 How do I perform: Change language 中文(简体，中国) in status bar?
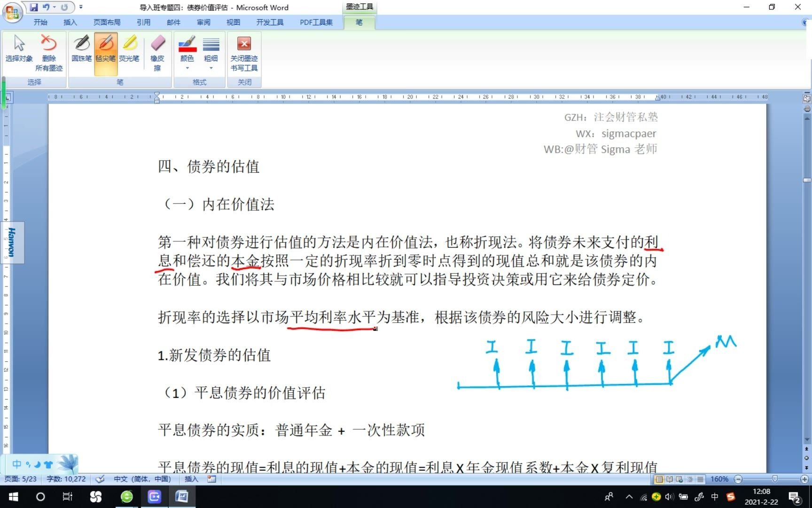(142, 479)
